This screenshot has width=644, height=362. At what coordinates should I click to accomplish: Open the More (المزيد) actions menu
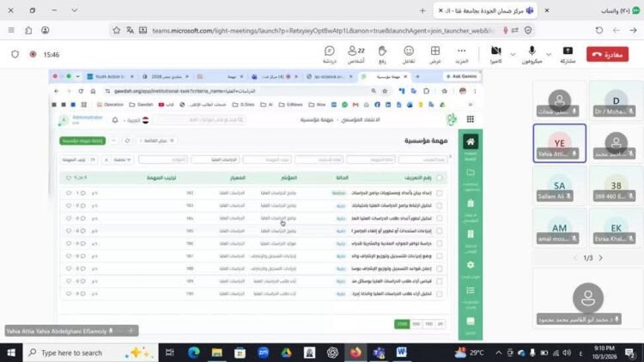point(462,55)
